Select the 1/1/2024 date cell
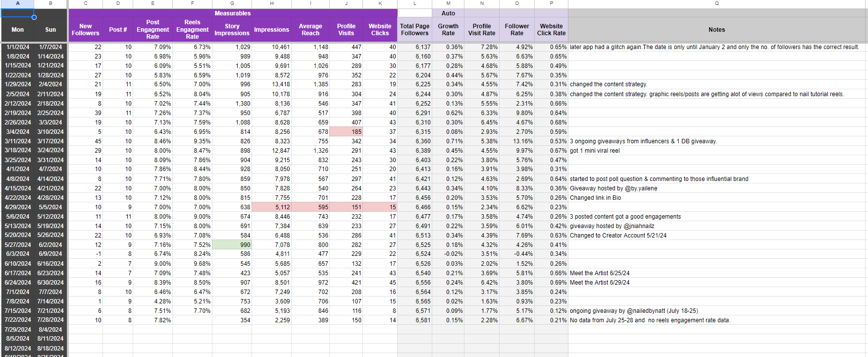868x357 pixels. [17, 47]
